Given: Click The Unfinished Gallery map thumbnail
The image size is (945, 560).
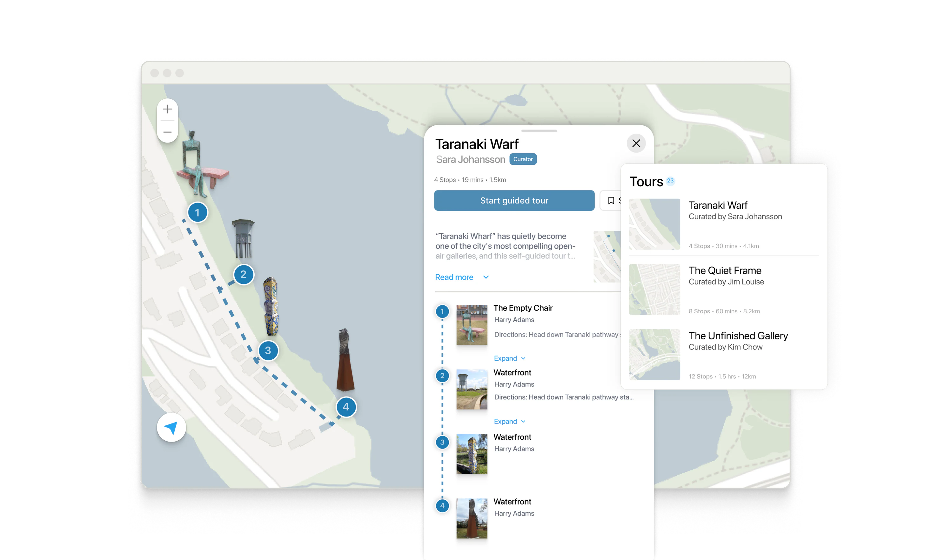Looking at the screenshot, I should pyautogui.click(x=654, y=355).
